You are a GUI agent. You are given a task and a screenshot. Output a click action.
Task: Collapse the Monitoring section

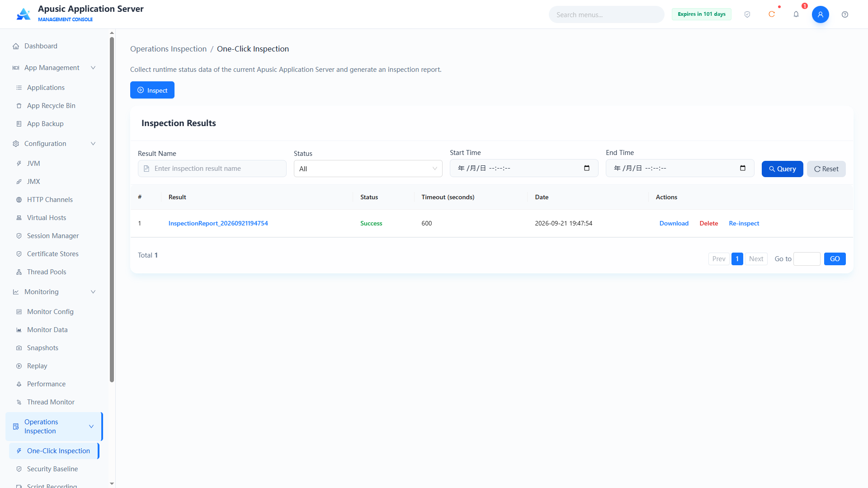(54, 292)
